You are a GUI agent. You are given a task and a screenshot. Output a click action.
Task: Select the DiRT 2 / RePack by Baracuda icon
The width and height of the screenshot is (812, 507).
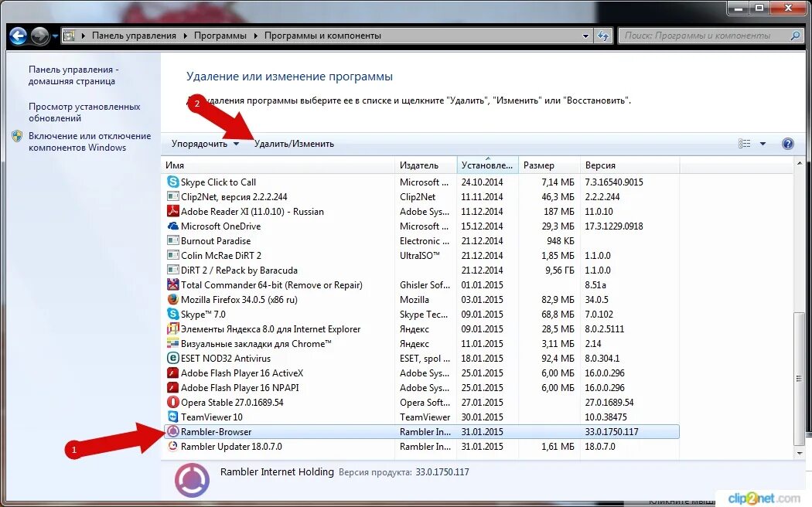[x=173, y=270]
